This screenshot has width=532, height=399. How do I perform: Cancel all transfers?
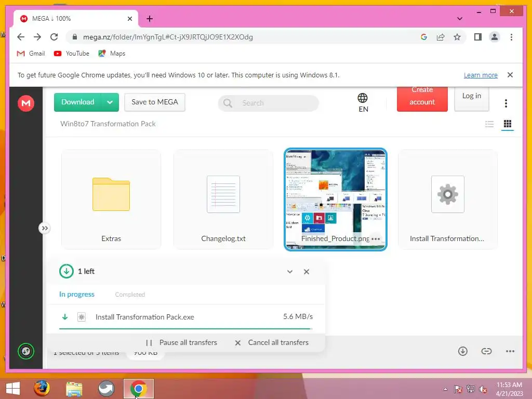click(x=272, y=343)
